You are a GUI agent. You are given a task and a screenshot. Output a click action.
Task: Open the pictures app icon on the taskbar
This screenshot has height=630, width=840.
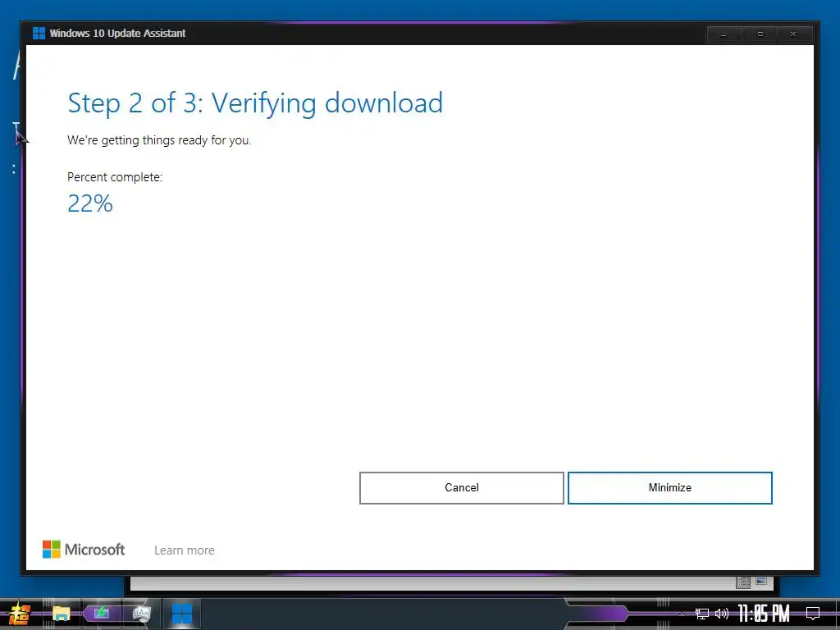point(141,613)
